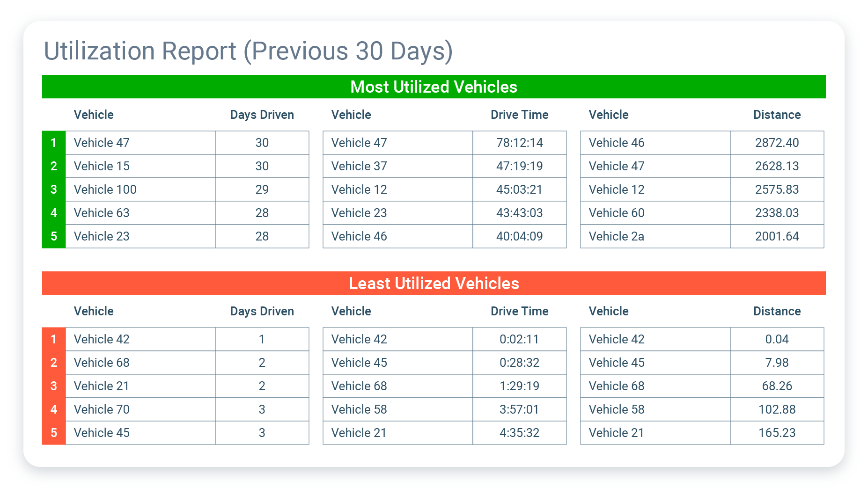Click Vehicle 58 distance value 102.88

click(x=777, y=409)
